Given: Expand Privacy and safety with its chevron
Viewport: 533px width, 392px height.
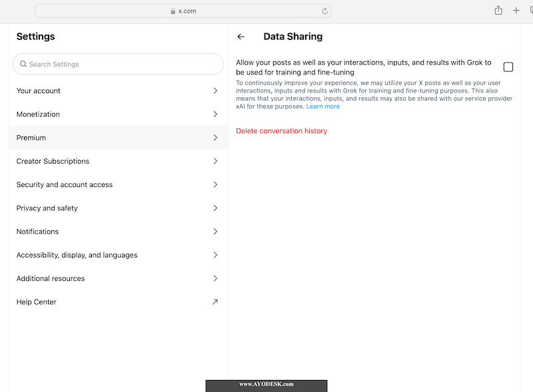Looking at the screenshot, I should pyautogui.click(x=215, y=208).
